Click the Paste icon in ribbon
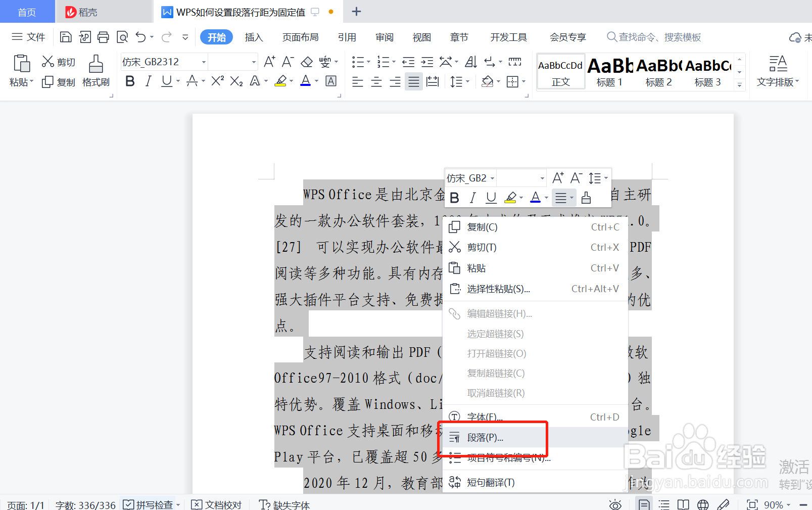The height and width of the screenshot is (510, 812). pos(21,64)
